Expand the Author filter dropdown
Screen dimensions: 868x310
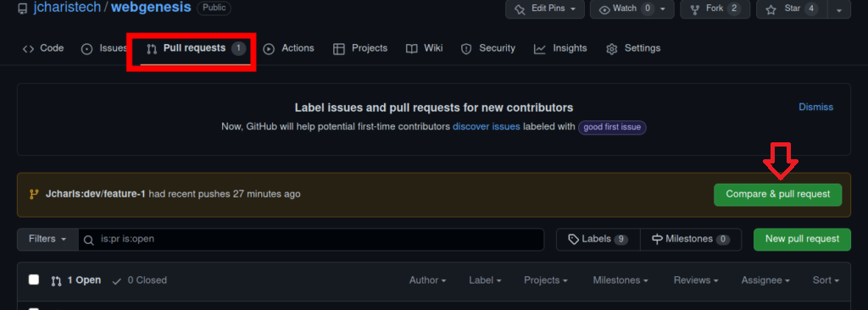pos(427,280)
